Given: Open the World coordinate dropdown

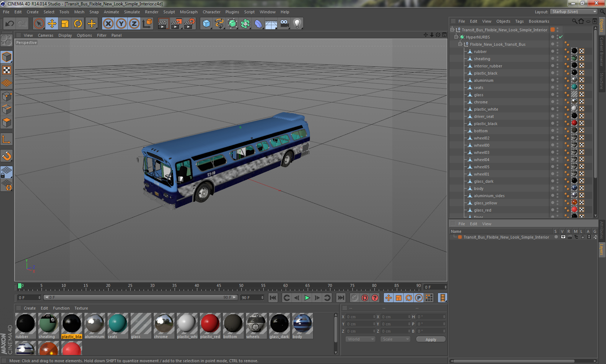Looking at the screenshot, I should (x=360, y=339).
